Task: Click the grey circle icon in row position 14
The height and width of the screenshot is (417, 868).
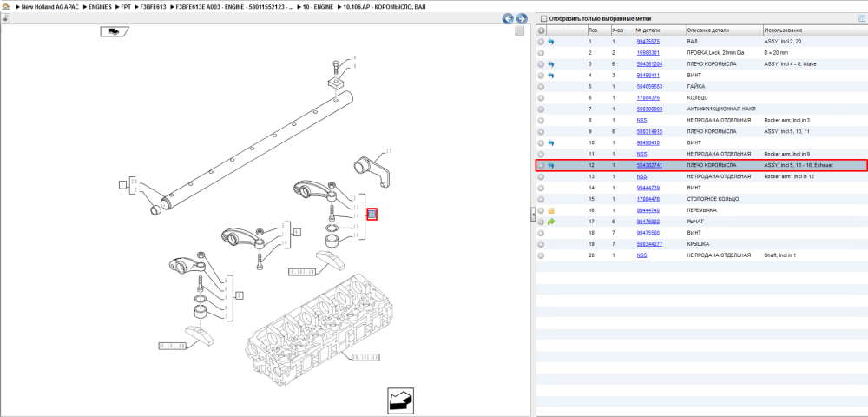Action: (x=541, y=188)
